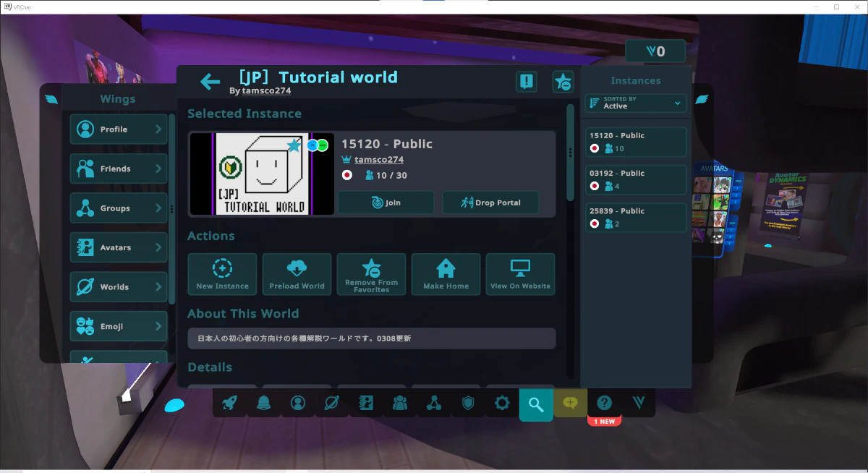Click Preload World
868x473 pixels.
click(297, 274)
